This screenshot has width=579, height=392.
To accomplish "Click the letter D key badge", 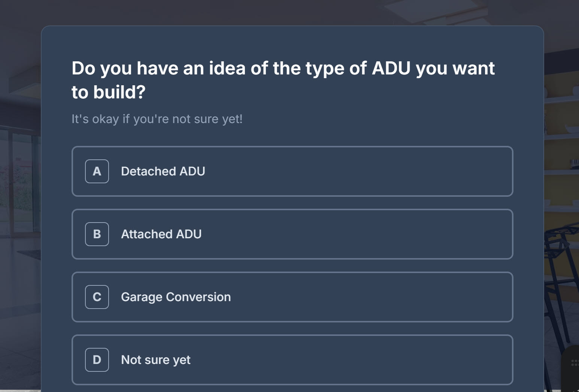I will [97, 360].
